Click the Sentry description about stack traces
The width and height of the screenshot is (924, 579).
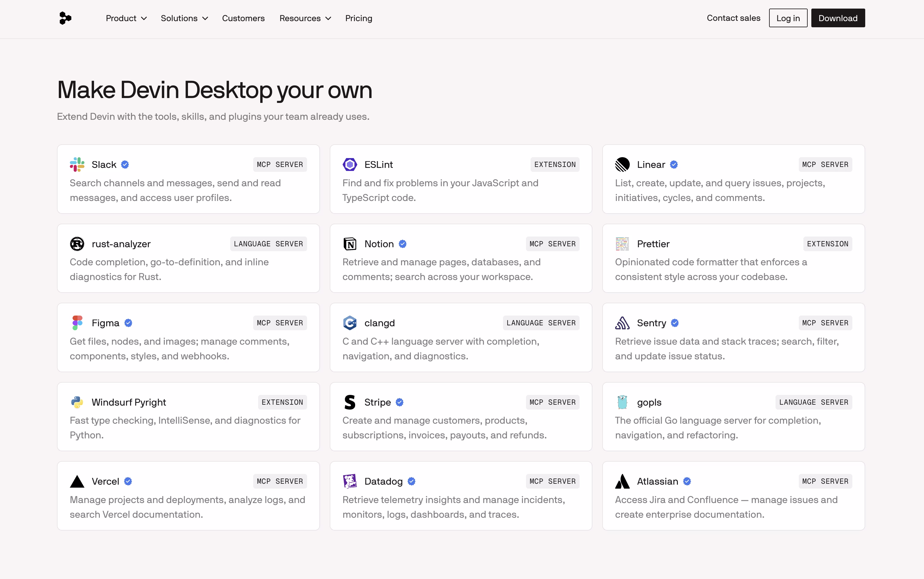pyautogui.click(x=727, y=349)
